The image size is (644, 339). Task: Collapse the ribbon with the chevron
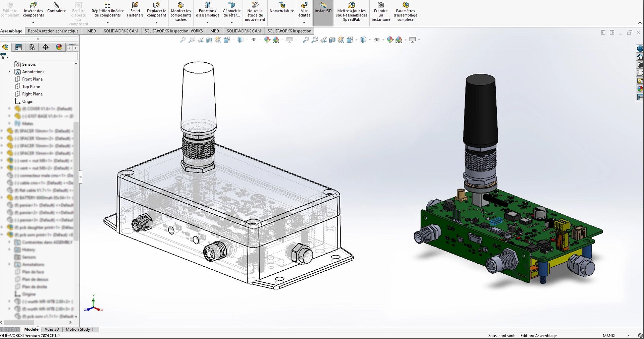[640, 23]
